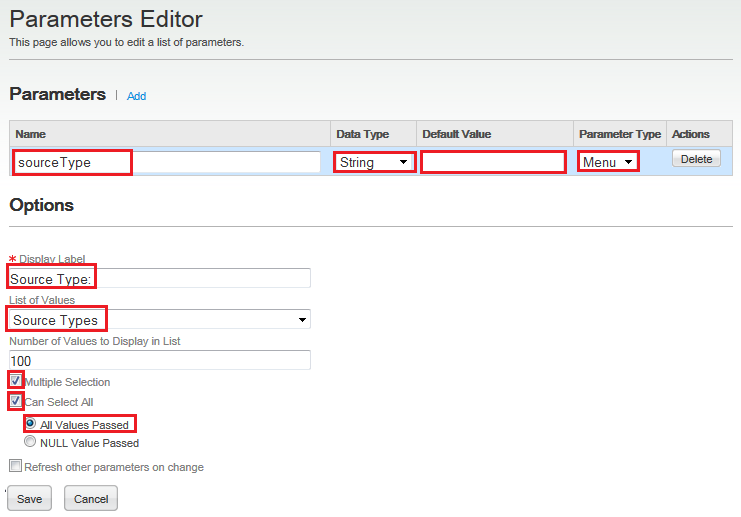Viewport: 741px width, 517px height.
Task: Click the Options section heading
Action: [x=42, y=205]
